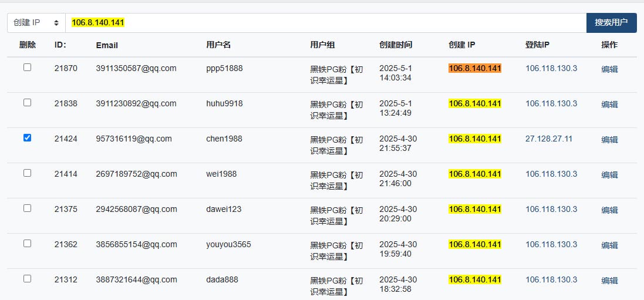Open 编辑 link for user chen1988
Image resolution: width=644 pixels, height=300 pixels.
coord(609,140)
